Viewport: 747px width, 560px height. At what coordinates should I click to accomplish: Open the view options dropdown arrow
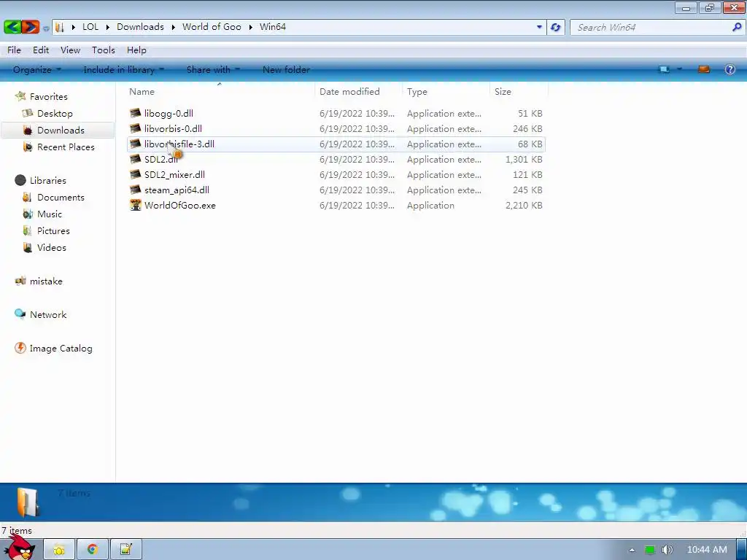click(x=679, y=69)
